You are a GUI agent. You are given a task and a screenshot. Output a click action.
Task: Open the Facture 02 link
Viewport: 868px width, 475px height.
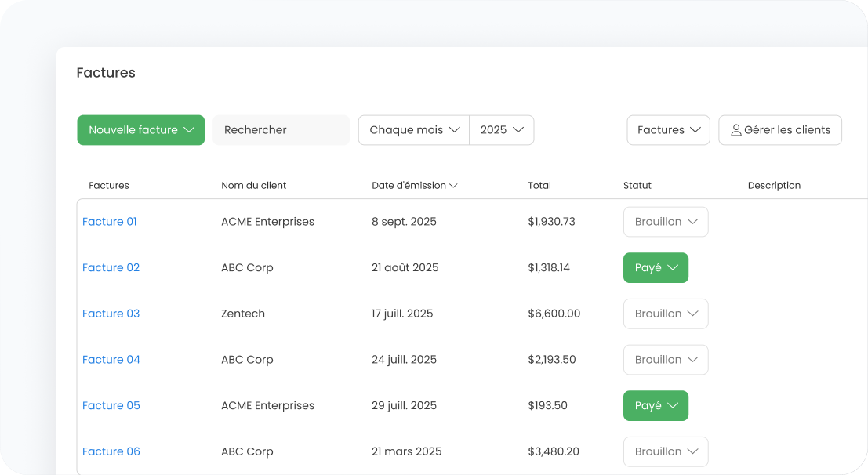click(111, 267)
